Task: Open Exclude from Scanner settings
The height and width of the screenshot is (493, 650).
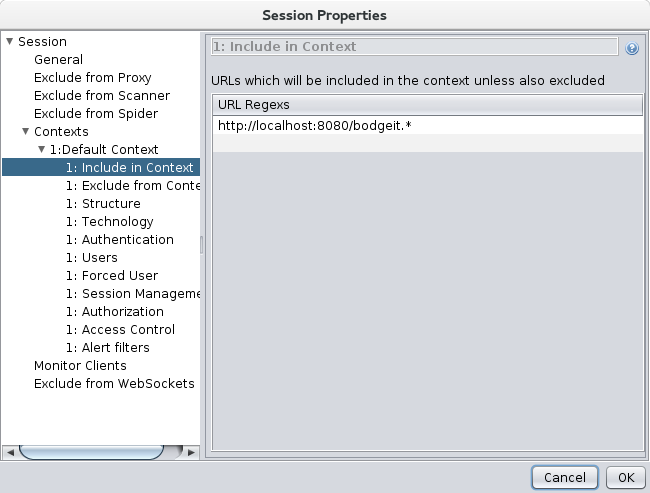Action: 101,96
